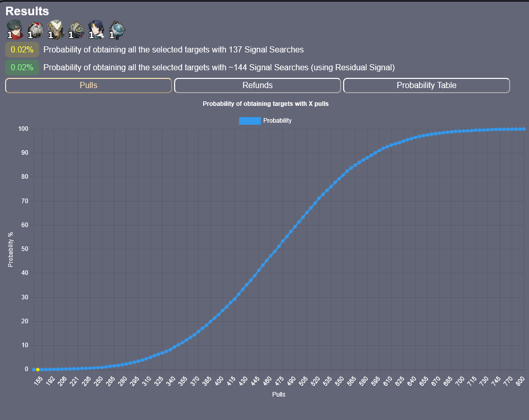Click the 'Probability %' y-axis title
The image size is (529, 420).
[11, 249]
